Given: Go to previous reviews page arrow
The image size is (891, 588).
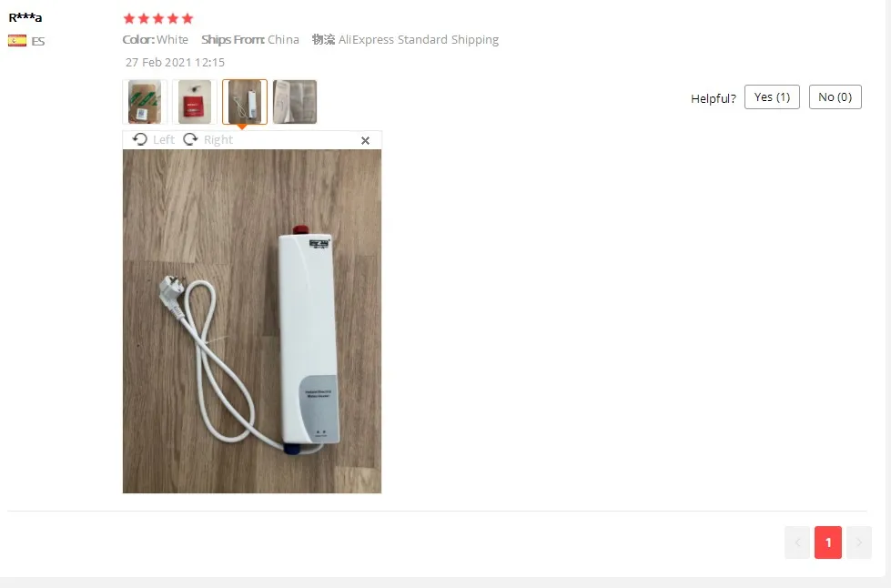Looking at the screenshot, I should [797, 542].
